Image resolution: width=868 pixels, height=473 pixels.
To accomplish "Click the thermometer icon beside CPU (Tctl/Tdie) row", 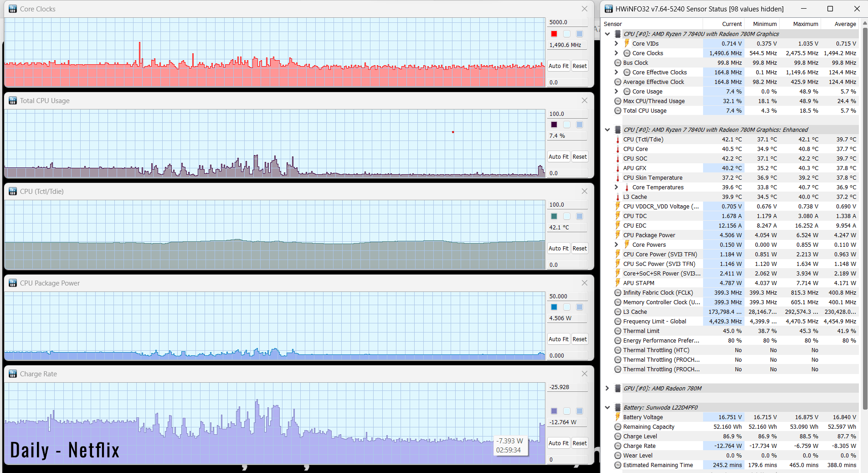I will 618,139.
